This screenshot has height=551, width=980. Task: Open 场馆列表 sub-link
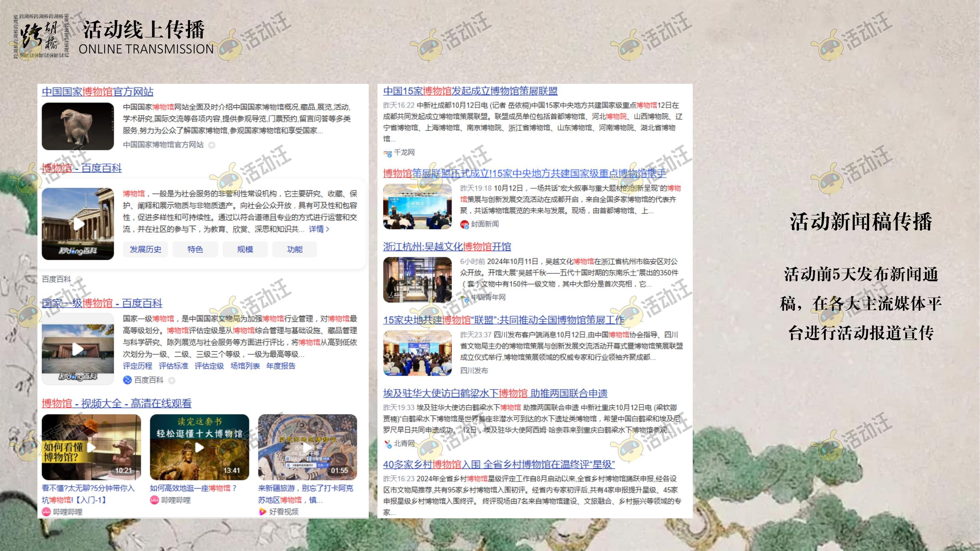(x=246, y=366)
